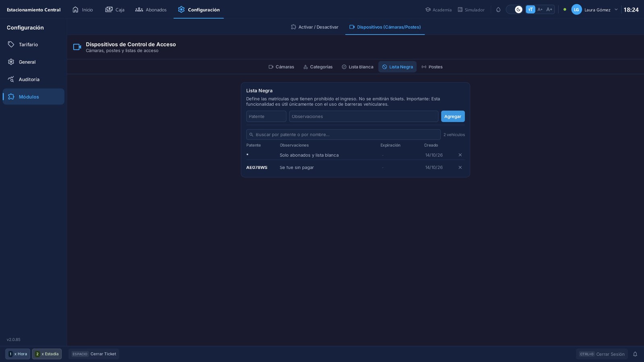This screenshot has height=362, width=644.
Task: Go to the Caja section
Action: click(115, 10)
